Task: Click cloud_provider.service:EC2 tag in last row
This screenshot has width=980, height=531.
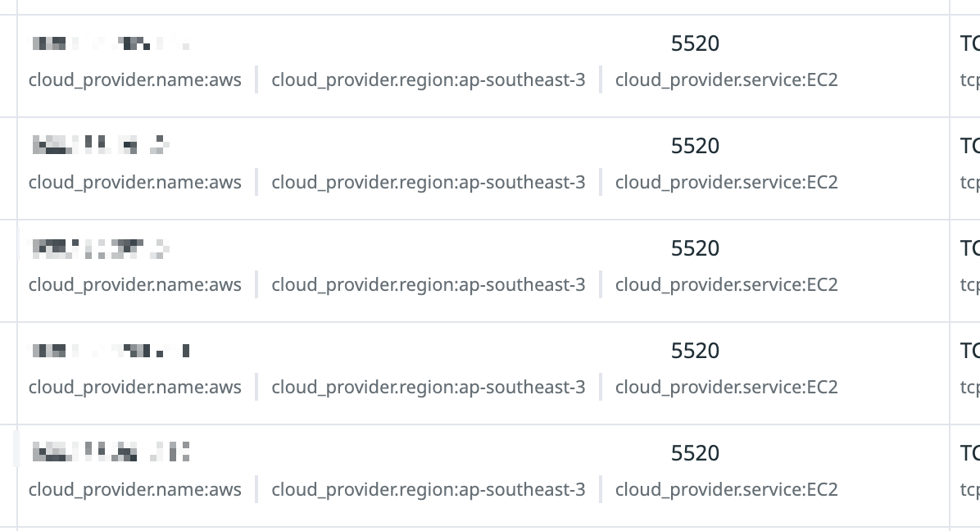Action: pos(726,490)
